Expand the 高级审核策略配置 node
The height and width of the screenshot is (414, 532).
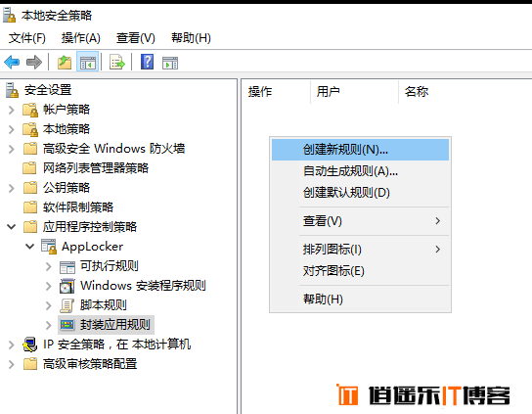(x=11, y=364)
